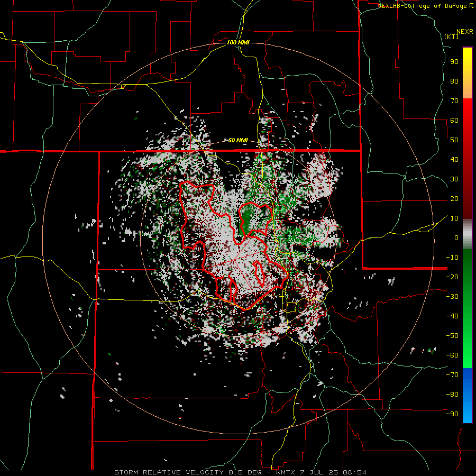Click the -50 scale value

tap(452, 336)
